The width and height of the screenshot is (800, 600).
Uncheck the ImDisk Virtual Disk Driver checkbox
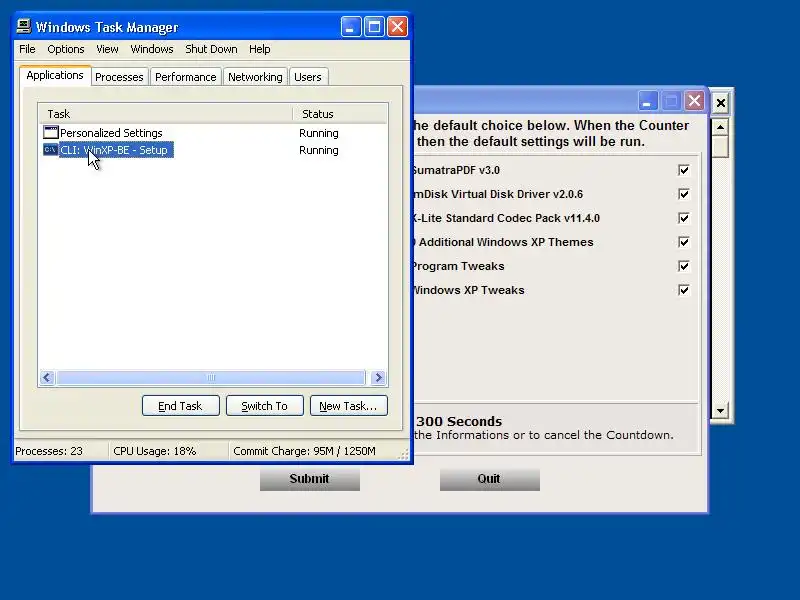[x=684, y=194]
